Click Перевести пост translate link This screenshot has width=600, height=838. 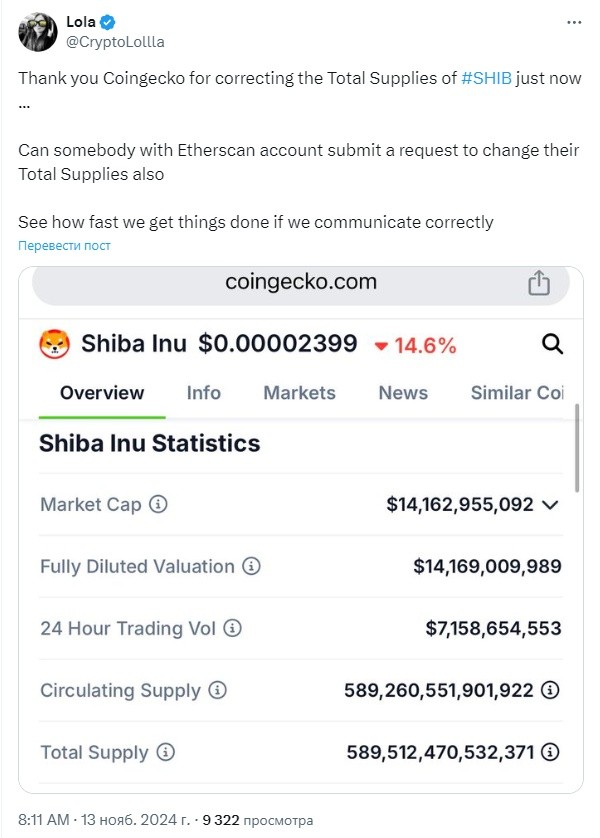coord(64,246)
